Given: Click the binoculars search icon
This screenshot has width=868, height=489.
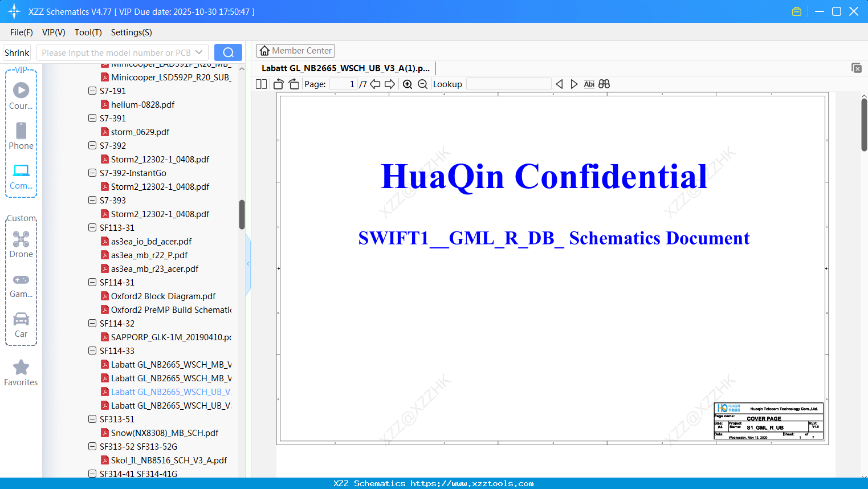Looking at the screenshot, I should pyautogui.click(x=604, y=84).
